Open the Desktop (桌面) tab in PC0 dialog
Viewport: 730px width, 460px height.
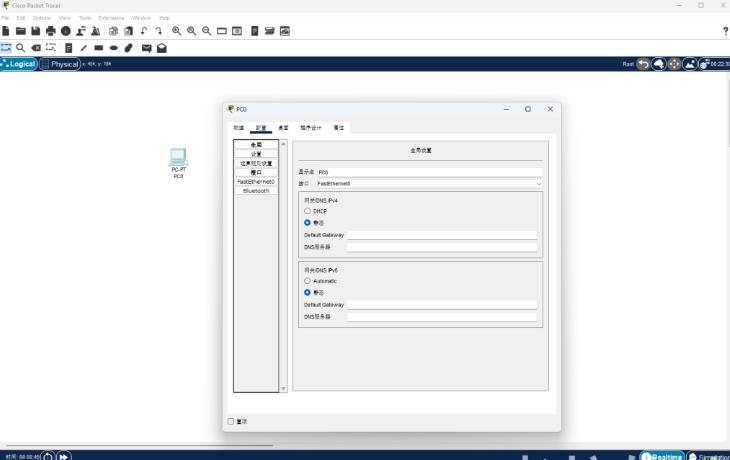(x=283, y=128)
